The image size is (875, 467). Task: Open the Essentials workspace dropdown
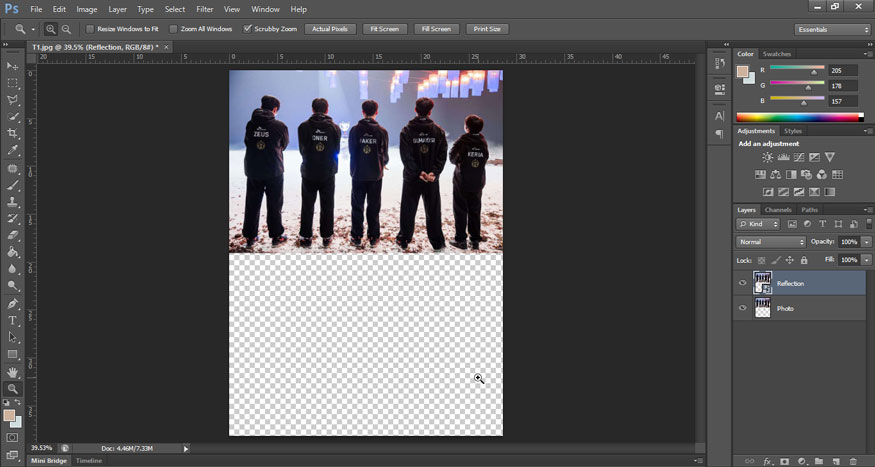coord(832,29)
